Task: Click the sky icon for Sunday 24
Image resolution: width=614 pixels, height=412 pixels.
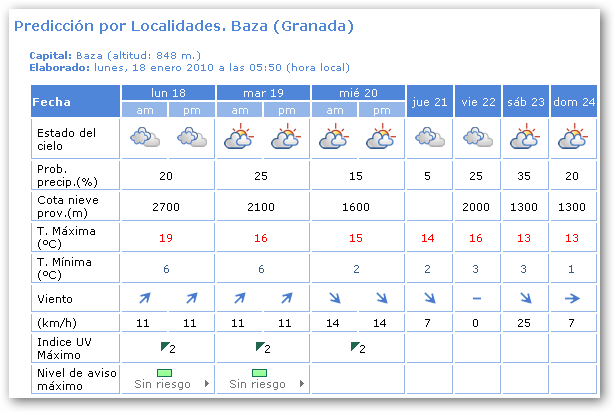Action: pos(573,138)
